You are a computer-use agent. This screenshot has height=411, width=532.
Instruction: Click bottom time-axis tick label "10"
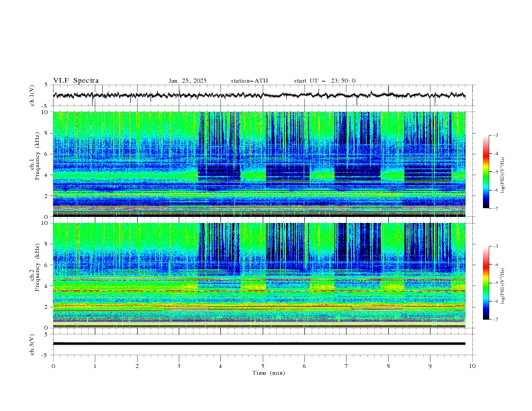pos(472,366)
